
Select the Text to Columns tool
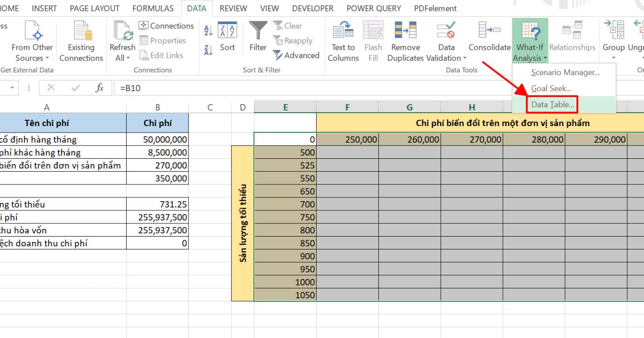coord(342,41)
